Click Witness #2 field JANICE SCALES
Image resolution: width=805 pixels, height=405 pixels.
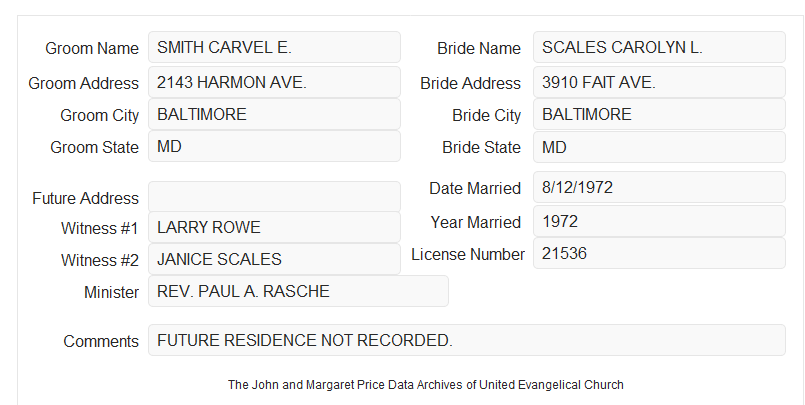[x=274, y=259]
